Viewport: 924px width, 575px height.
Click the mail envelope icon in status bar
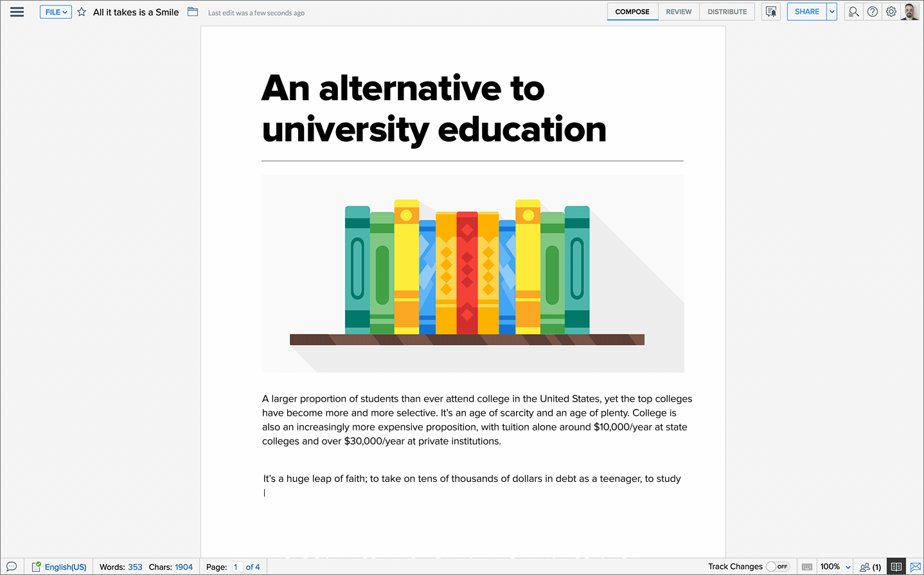tap(916, 567)
